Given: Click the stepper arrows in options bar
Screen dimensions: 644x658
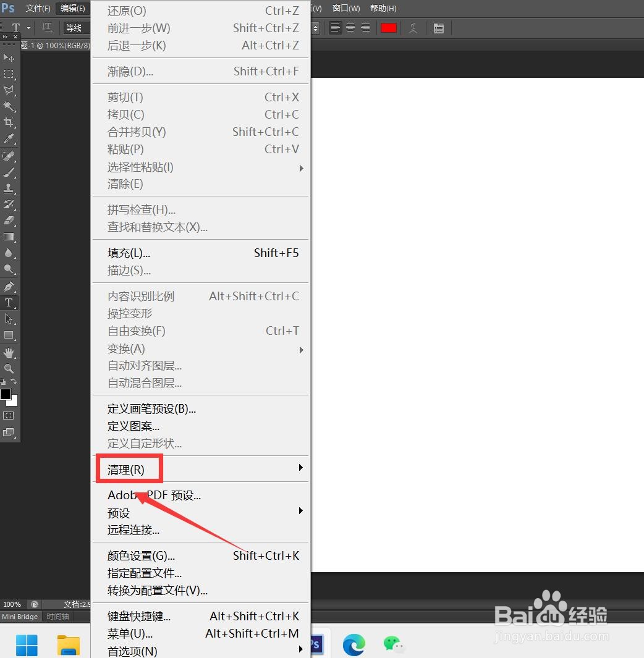Looking at the screenshot, I should [x=316, y=28].
